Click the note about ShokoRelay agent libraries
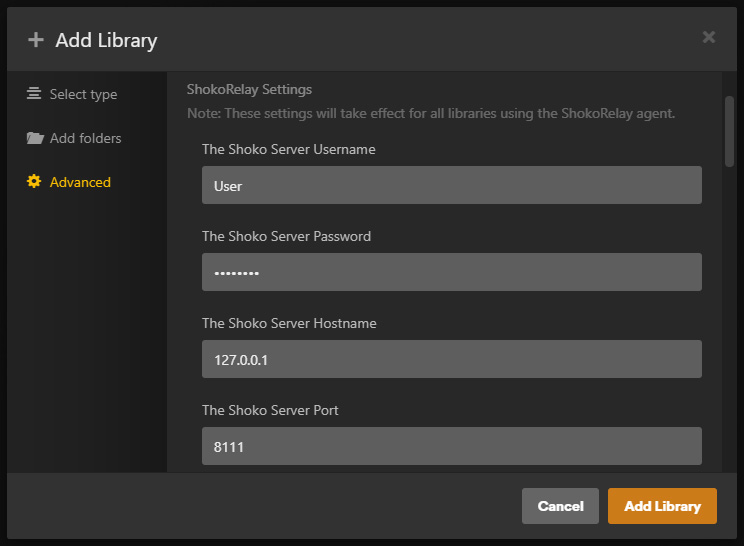744x546 pixels. tap(431, 113)
